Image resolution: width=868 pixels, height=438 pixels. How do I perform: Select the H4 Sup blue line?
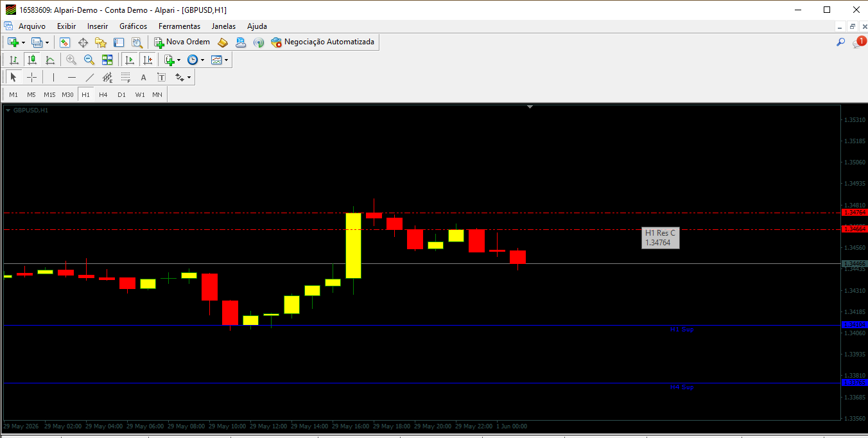[421, 383]
